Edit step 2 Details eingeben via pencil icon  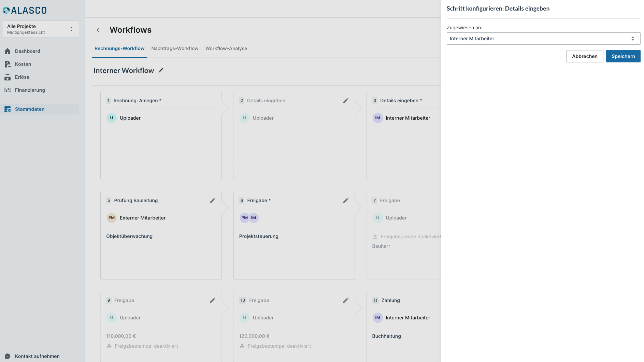pyautogui.click(x=345, y=101)
